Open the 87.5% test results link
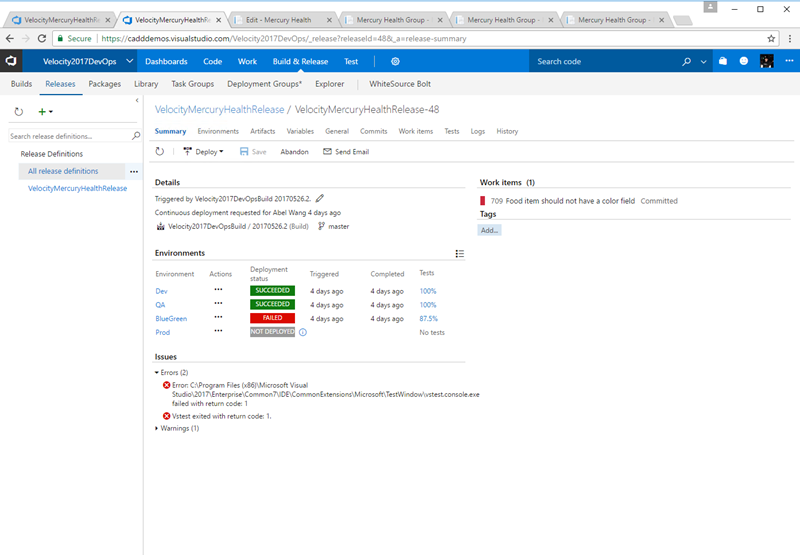The height and width of the screenshot is (555, 800). click(x=429, y=318)
